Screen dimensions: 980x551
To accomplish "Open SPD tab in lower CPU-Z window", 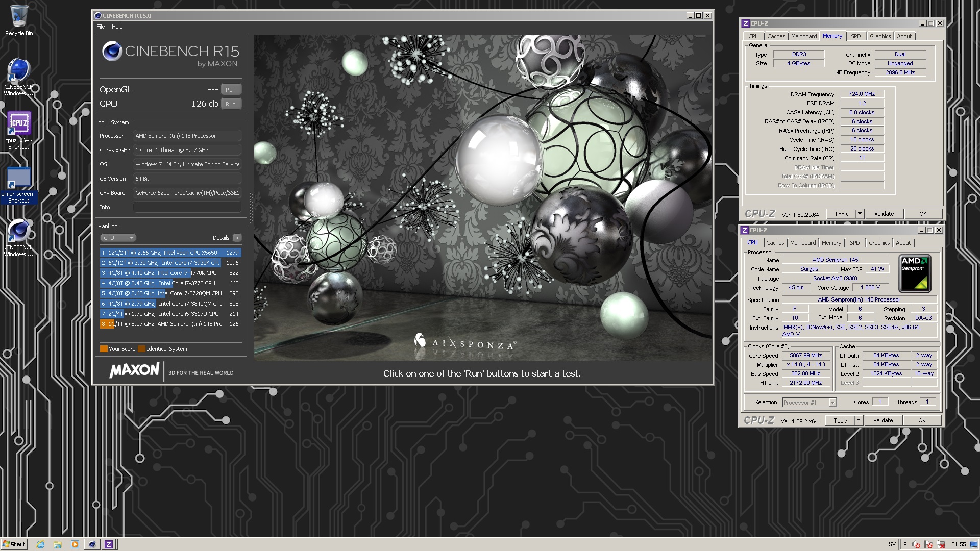I will click(x=855, y=243).
